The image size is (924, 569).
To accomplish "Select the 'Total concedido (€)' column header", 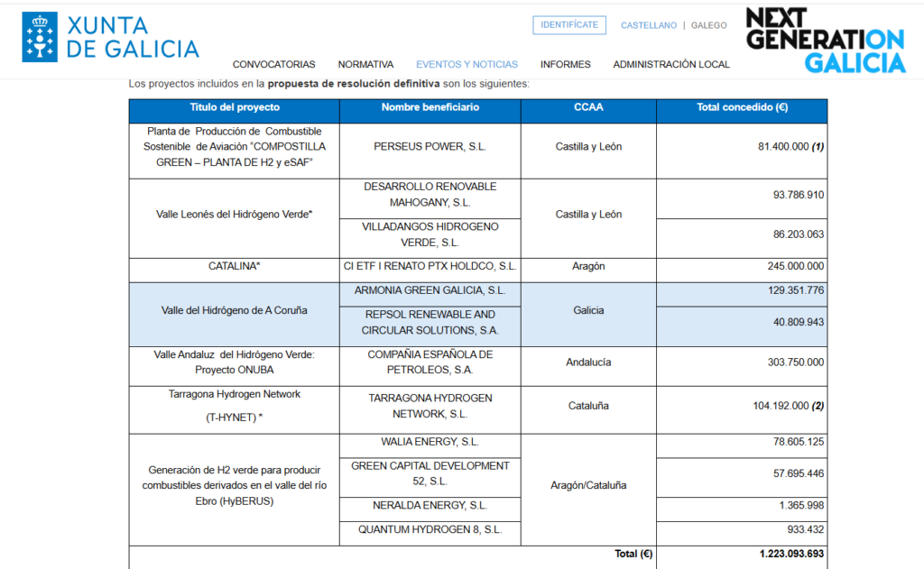I will [742, 111].
